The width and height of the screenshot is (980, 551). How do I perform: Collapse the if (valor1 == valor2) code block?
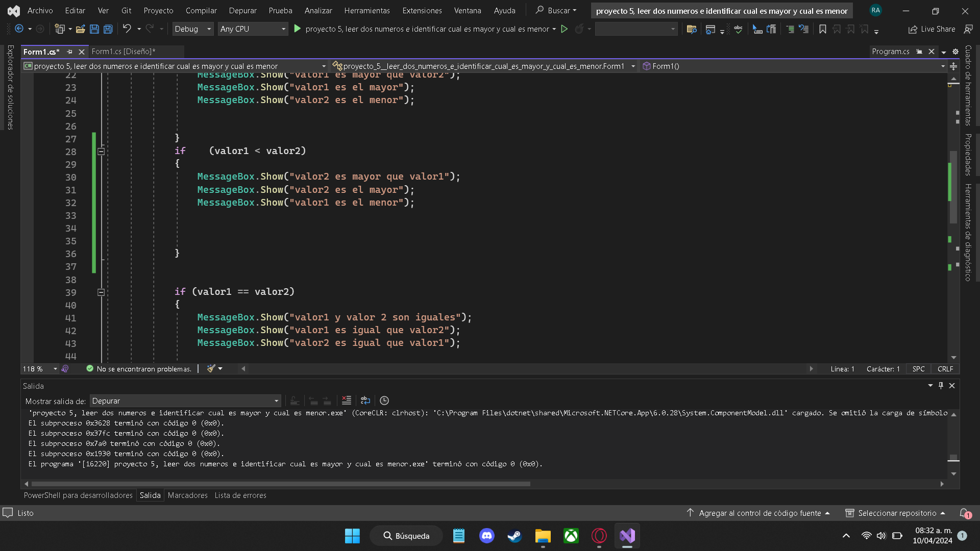click(x=101, y=292)
